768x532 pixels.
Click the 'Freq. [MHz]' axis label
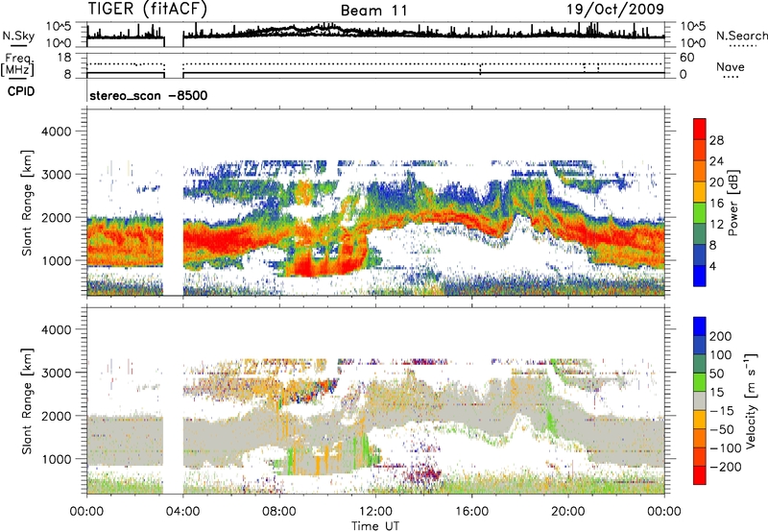click(18, 65)
